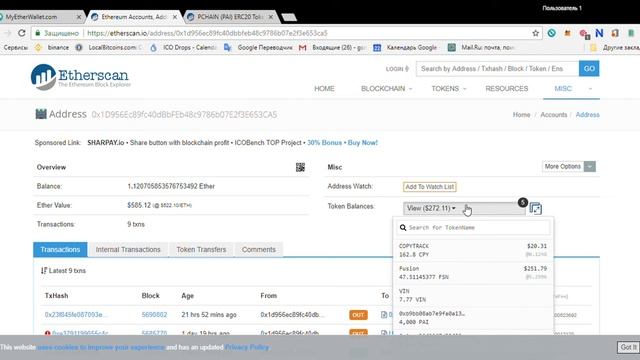Close the PCHAIN ERC20 Token tab

[x=271, y=17]
